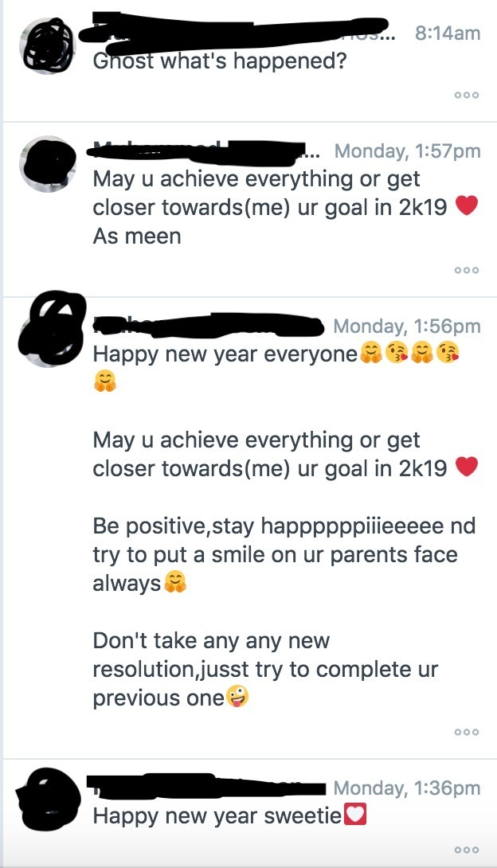Select the 'Ghost what's happened?' message text
This screenshot has height=868, width=497.
[x=220, y=61]
